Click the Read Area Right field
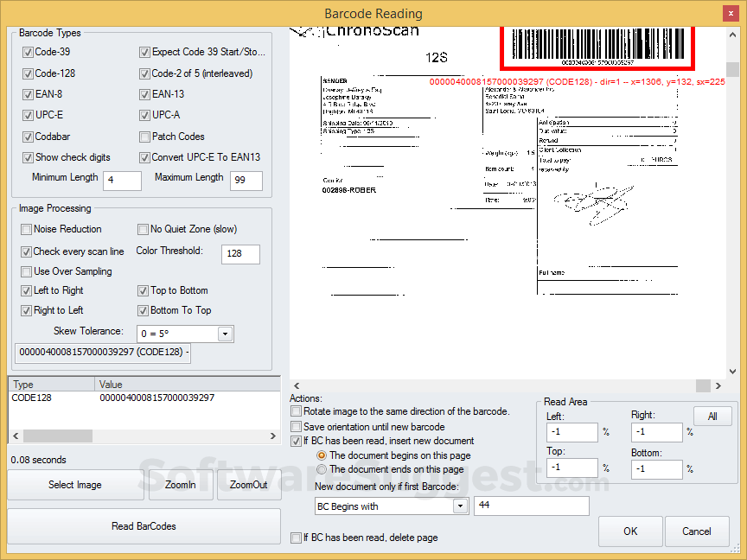Viewport: 747px width, 560px height. pos(657,432)
